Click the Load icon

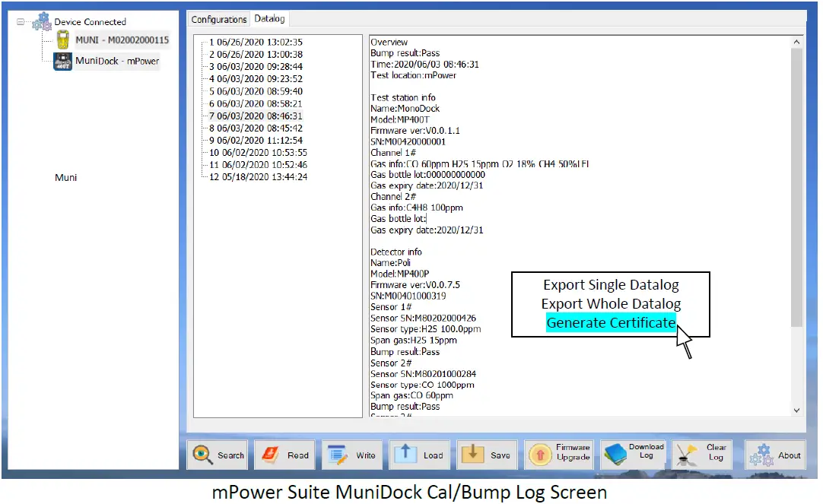pyautogui.click(x=419, y=454)
